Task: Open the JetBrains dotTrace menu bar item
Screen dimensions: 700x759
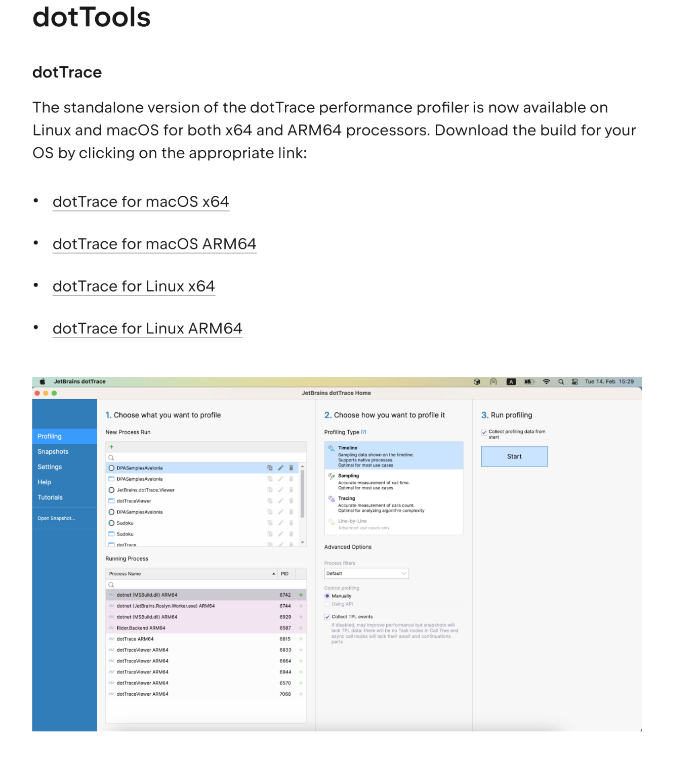Action: click(x=80, y=382)
